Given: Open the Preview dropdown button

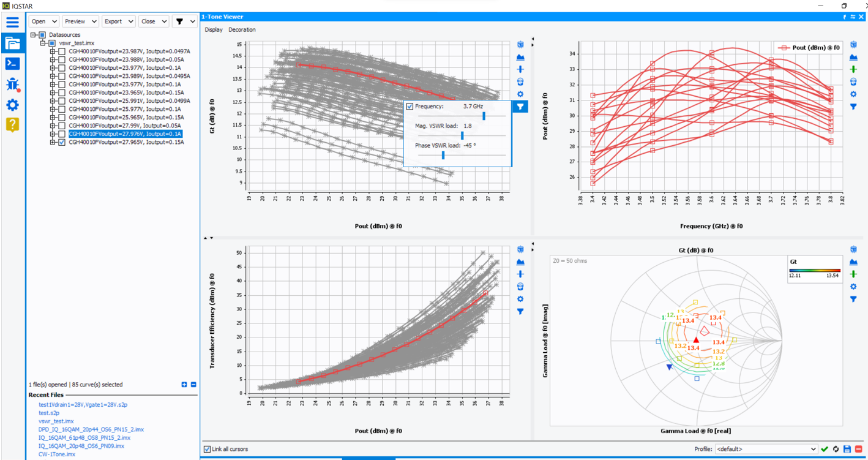Looking at the screenshot, I should click(x=80, y=21).
